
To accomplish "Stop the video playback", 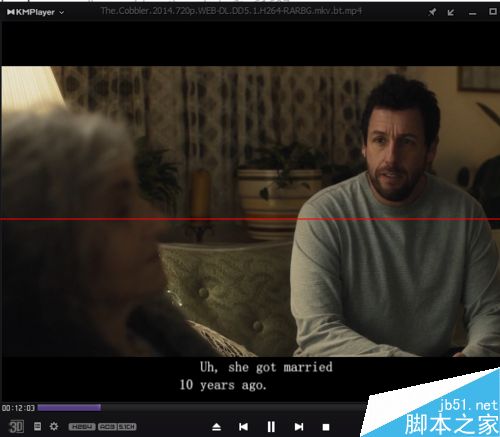I will [x=326, y=427].
